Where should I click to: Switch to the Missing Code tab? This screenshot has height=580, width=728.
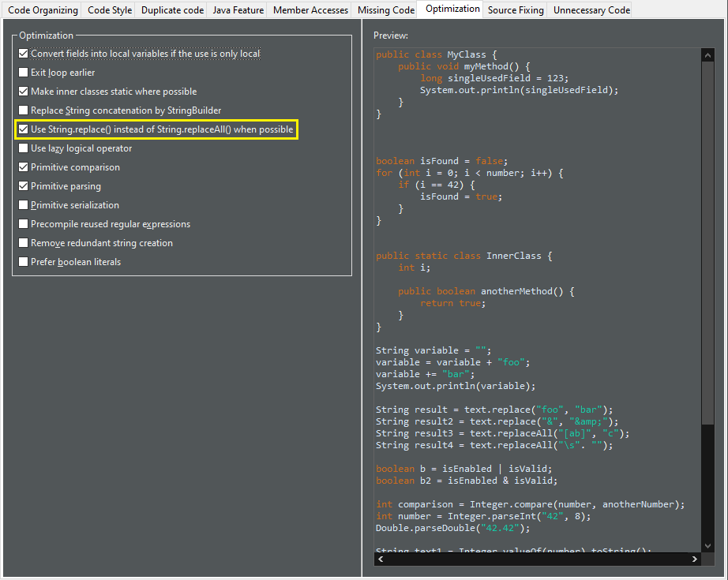(x=386, y=10)
